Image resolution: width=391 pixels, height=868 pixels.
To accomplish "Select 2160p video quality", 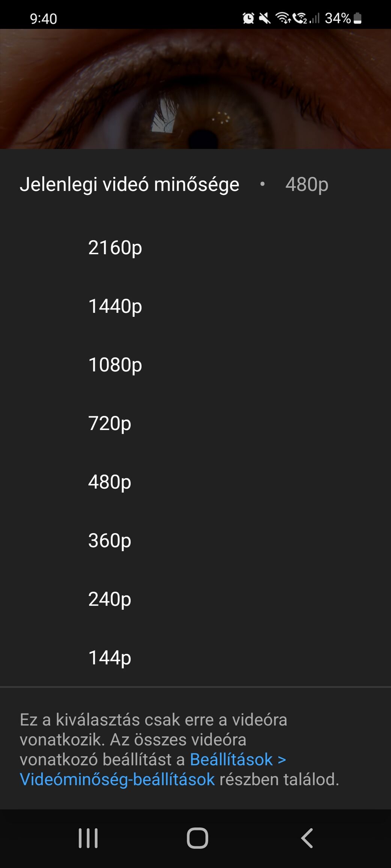I will [115, 247].
